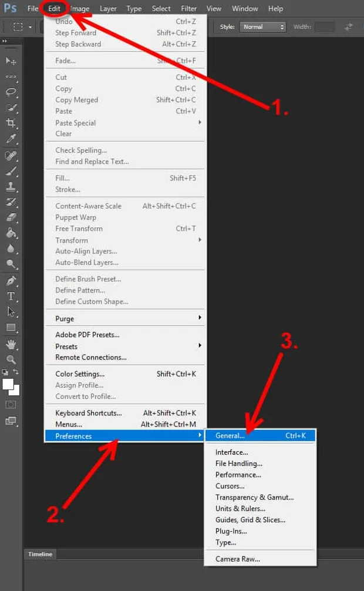Select the Crop tool
Image resolution: width=364 pixels, height=591 pixels.
coord(11,123)
